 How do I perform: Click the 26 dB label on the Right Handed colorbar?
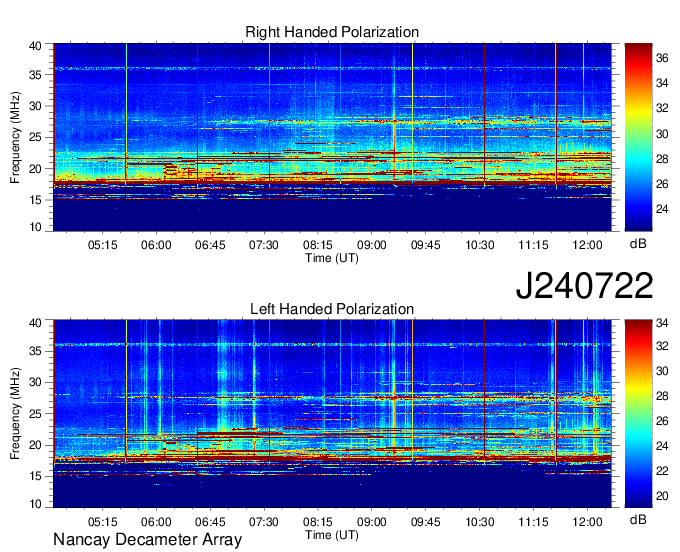tap(662, 184)
